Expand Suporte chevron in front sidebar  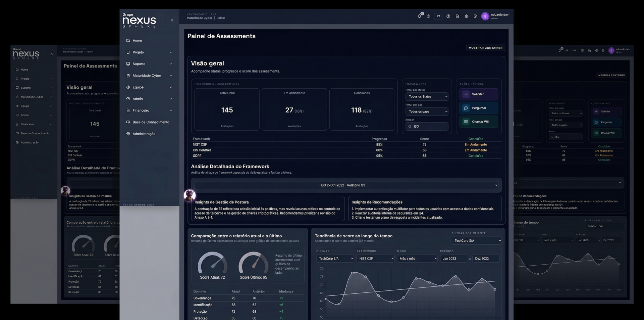coord(171,64)
